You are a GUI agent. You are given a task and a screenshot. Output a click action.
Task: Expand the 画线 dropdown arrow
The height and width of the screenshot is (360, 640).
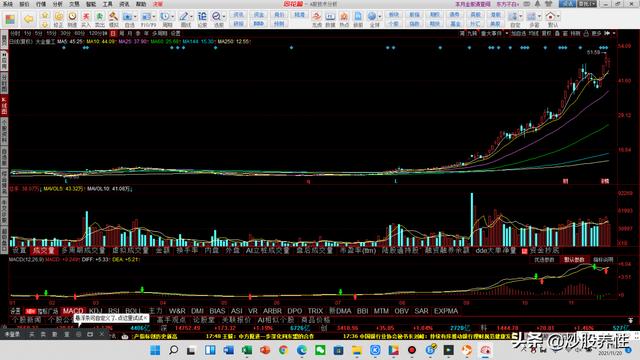pos(191,17)
